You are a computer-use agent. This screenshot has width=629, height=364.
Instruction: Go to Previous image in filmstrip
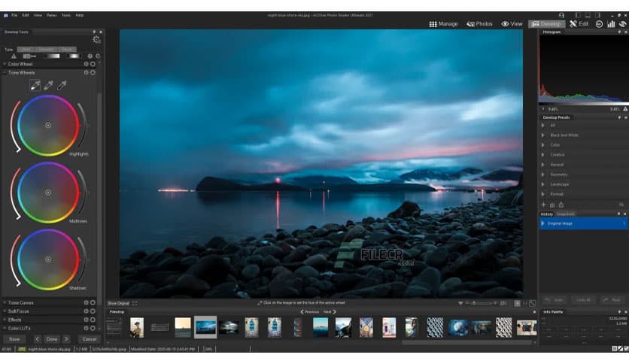coord(310,311)
